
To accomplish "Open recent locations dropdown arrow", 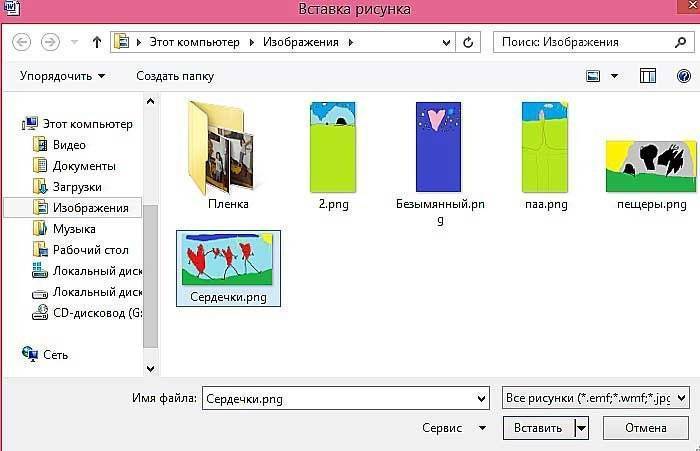I will (x=74, y=42).
